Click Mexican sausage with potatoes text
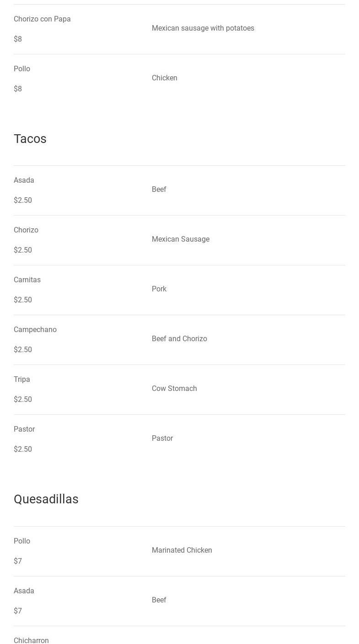The width and height of the screenshot is (359, 644). coord(203,28)
